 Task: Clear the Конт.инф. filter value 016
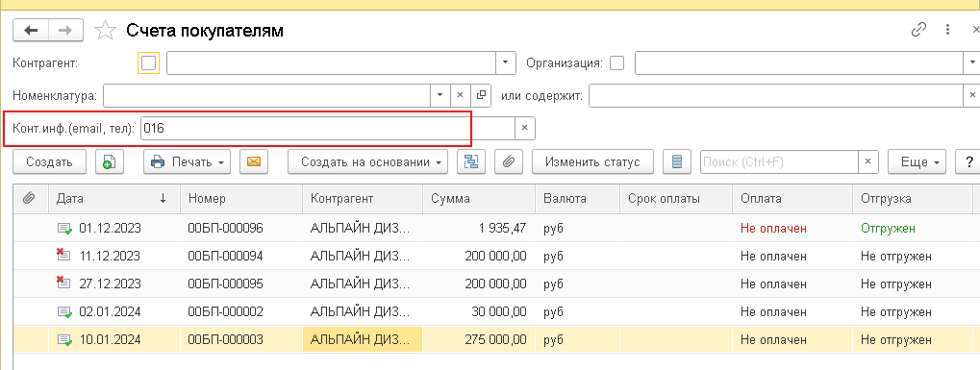524,128
